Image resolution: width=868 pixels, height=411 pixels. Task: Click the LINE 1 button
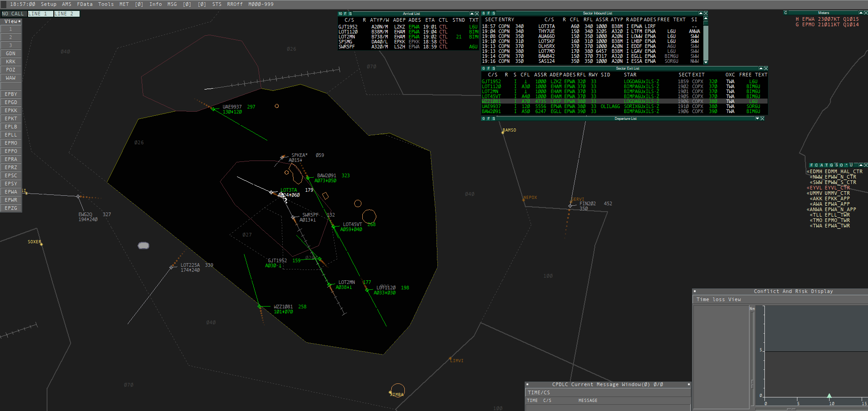coord(41,14)
